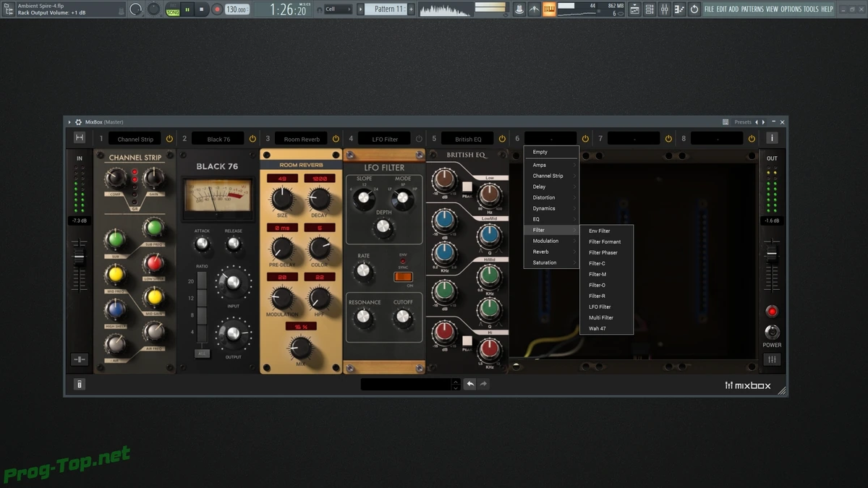This screenshot has height=488, width=868.
Task: Expand the Distortion submenu
Action: point(551,197)
